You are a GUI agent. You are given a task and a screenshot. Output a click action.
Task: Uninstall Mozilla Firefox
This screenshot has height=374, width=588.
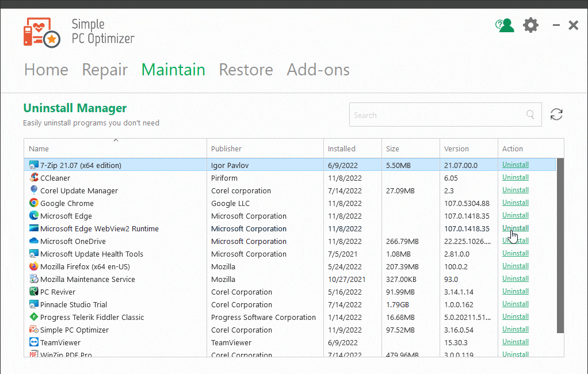[516, 266]
